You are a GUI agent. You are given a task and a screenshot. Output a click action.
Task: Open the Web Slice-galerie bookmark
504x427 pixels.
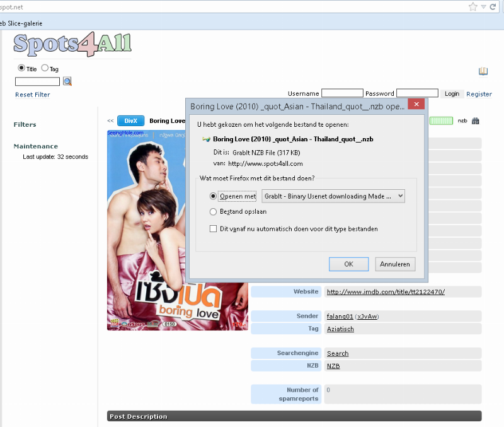(21, 22)
